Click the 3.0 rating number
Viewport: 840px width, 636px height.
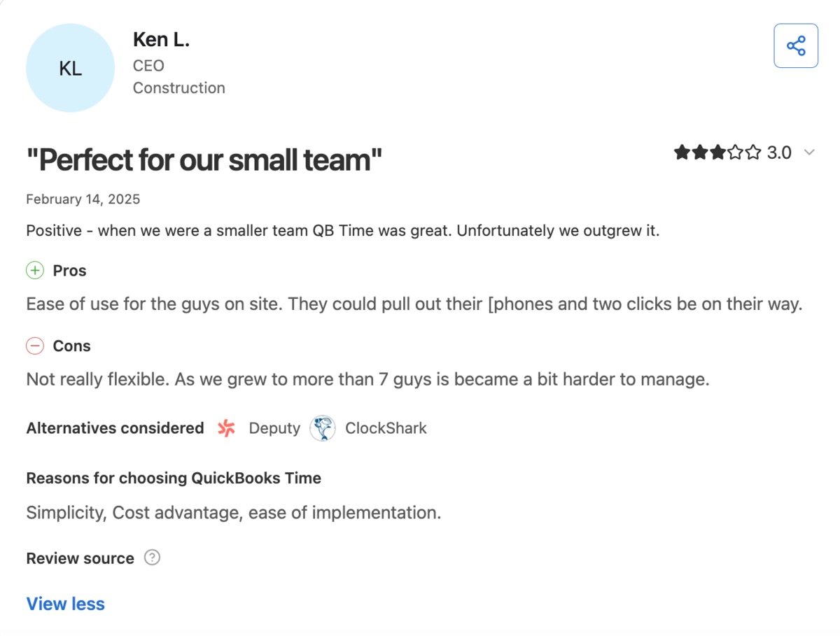coord(779,153)
